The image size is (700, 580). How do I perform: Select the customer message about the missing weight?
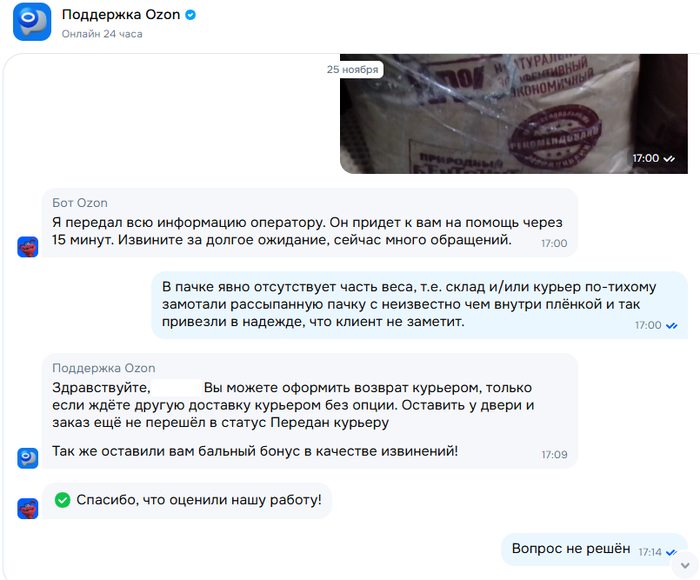(420, 305)
